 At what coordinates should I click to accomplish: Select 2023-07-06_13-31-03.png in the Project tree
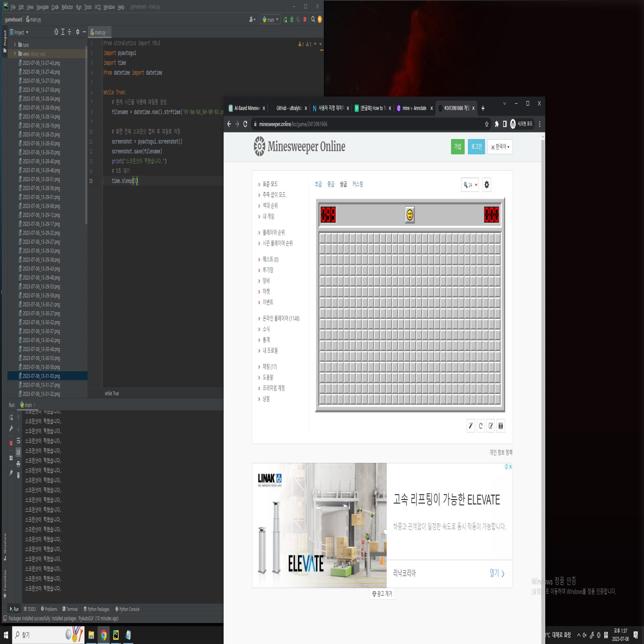(x=47, y=376)
